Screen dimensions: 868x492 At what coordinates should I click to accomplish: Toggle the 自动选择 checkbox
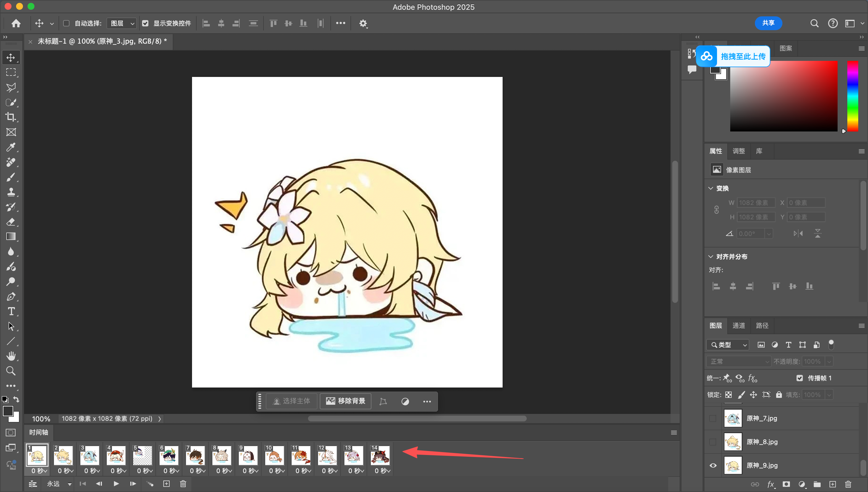coord(66,23)
